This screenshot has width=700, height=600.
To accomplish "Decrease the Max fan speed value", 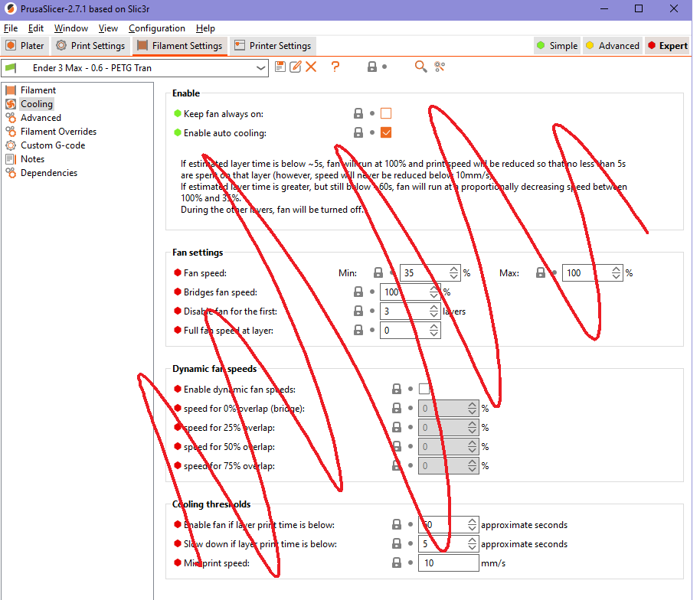I will (x=617, y=276).
